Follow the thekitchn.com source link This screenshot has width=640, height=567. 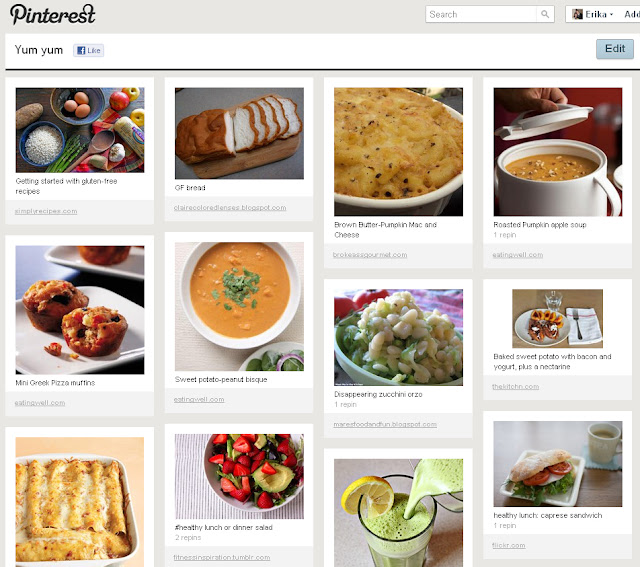[x=516, y=387]
